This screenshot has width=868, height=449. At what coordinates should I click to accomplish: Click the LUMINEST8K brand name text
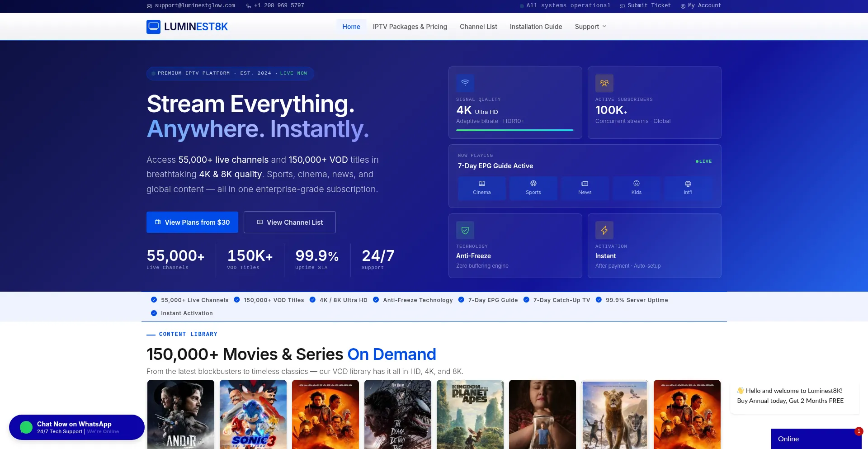coord(196,27)
